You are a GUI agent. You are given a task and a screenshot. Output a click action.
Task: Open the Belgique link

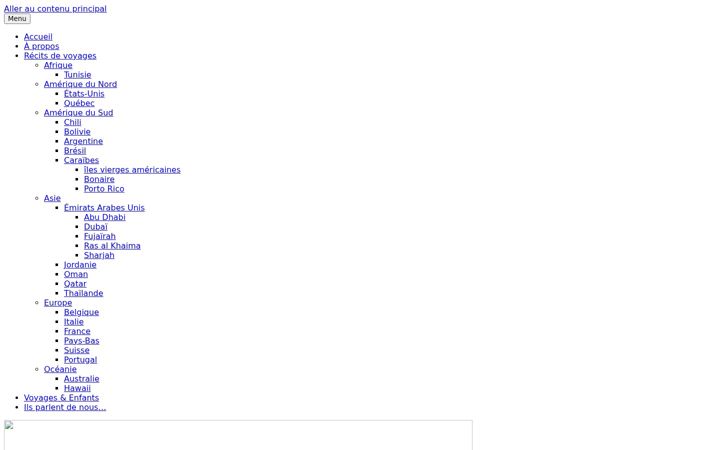pos(81,312)
